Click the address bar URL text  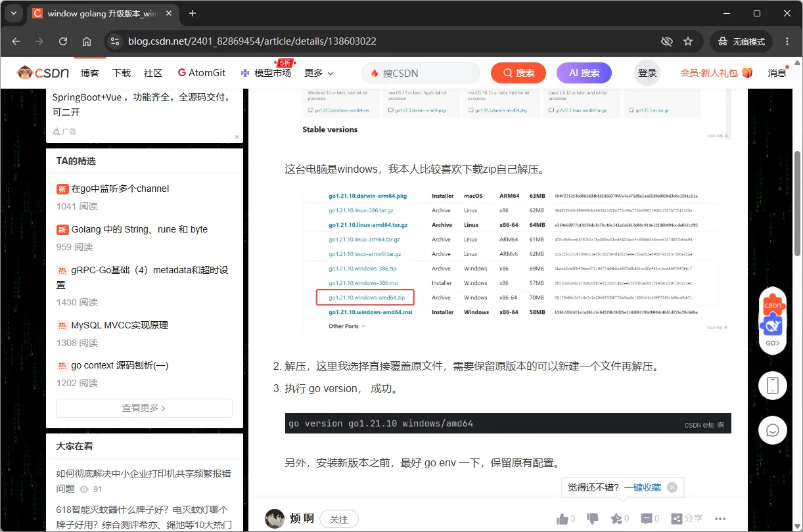coord(252,41)
